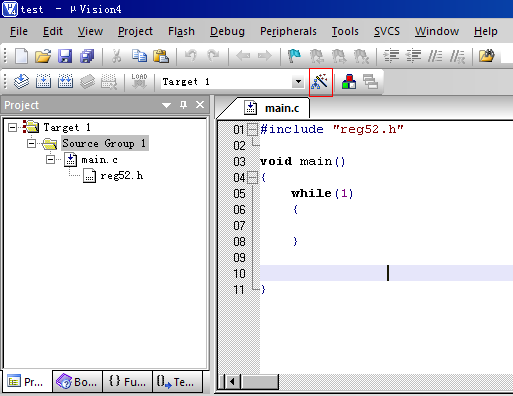Screen dimensions: 513x396
Task: Create a new file with the New icon
Action: click(x=21, y=56)
